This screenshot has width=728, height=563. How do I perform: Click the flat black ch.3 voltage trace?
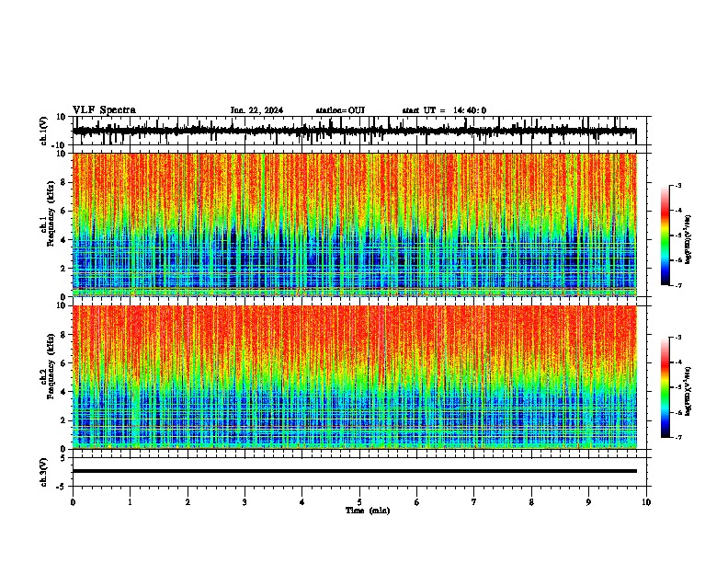coord(355,471)
